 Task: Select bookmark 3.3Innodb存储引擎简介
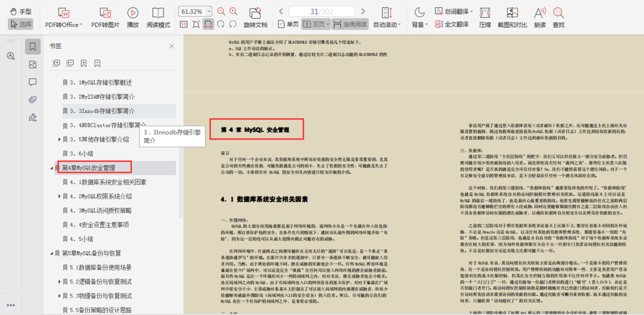102,111
